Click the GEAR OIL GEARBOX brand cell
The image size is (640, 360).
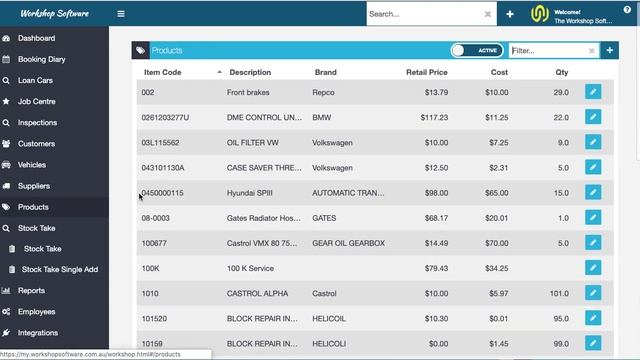coord(349,243)
